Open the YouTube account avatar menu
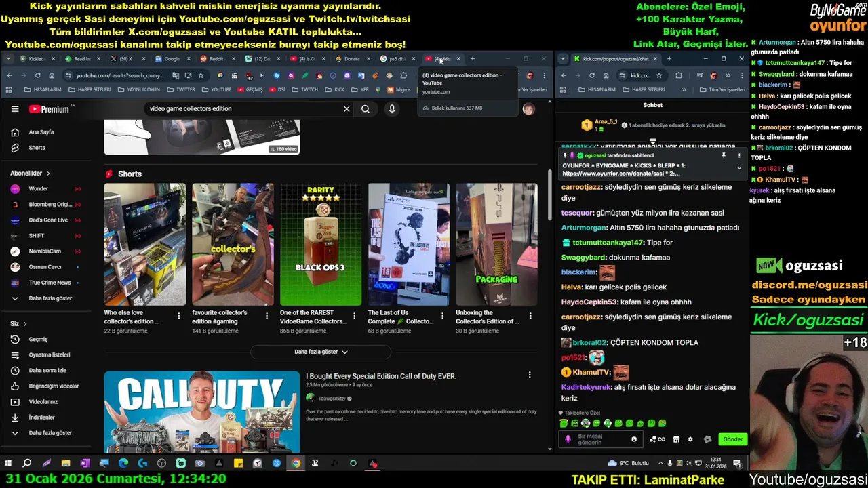 (528, 108)
